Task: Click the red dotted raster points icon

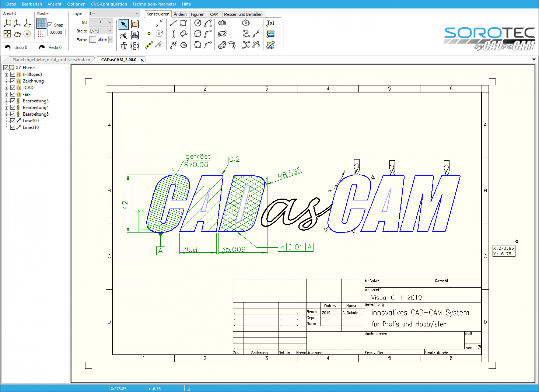Action: [x=41, y=34]
